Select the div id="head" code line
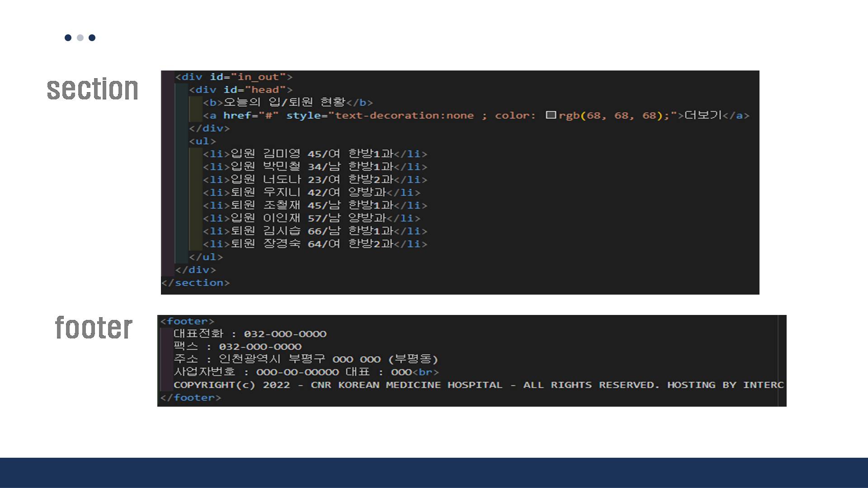This screenshot has height=488, width=868. click(241, 90)
